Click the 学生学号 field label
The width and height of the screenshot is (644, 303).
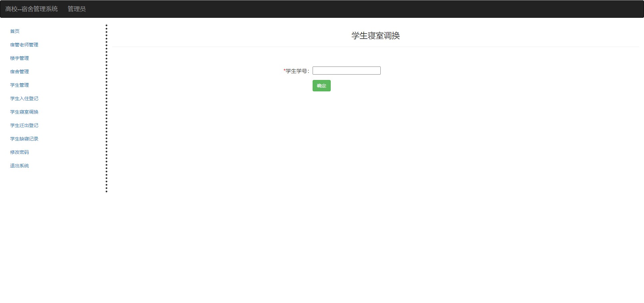coord(297,71)
